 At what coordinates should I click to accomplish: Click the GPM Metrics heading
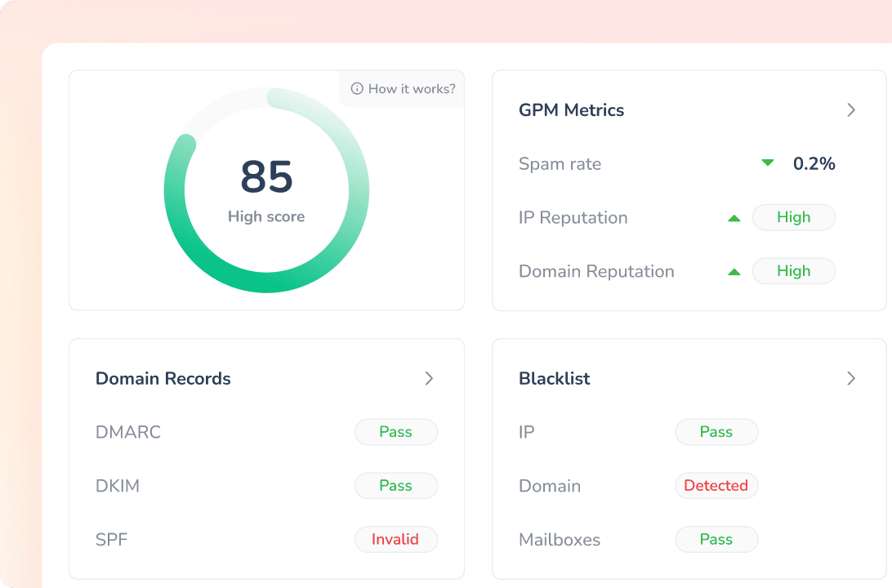571,109
